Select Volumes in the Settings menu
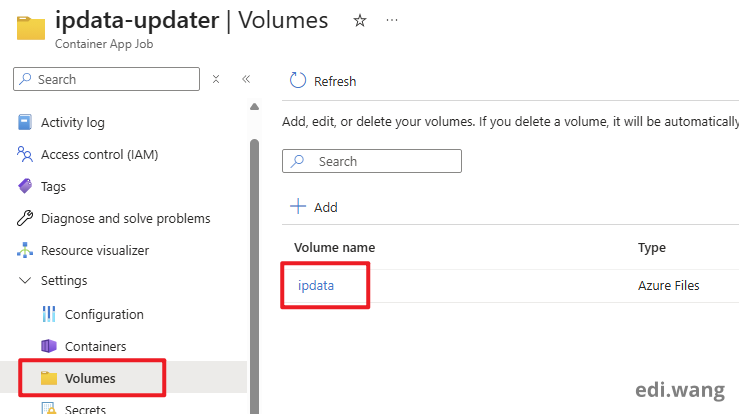The width and height of the screenshot is (739, 414). click(90, 378)
